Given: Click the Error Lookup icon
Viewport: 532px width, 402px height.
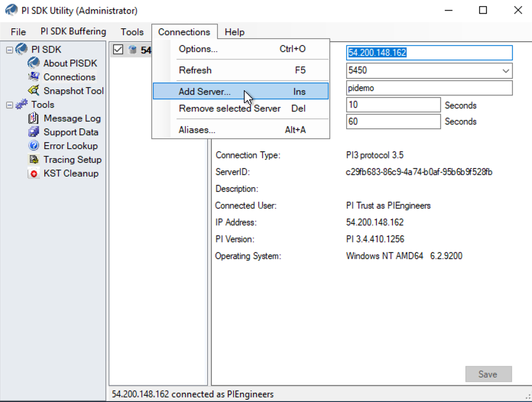Looking at the screenshot, I should point(34,146).
